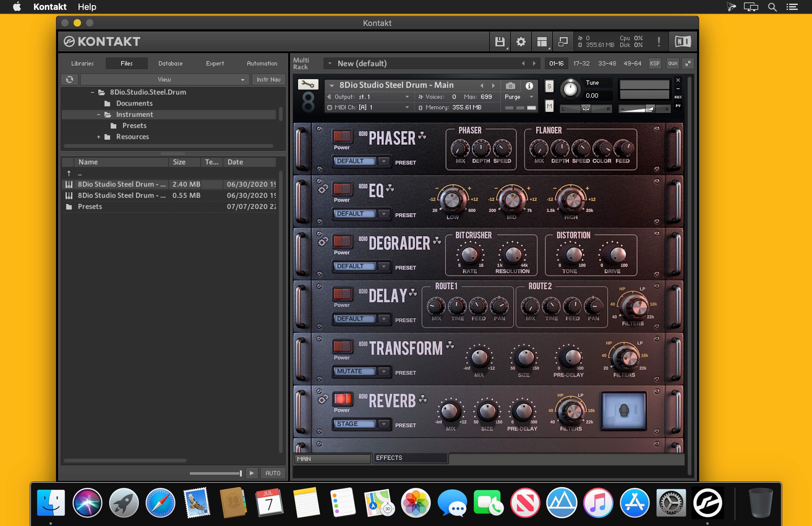The height and width of the screenshot is (526, 812).
Task: Open Music app from the Dock
Action: click(x=598, y=502)
